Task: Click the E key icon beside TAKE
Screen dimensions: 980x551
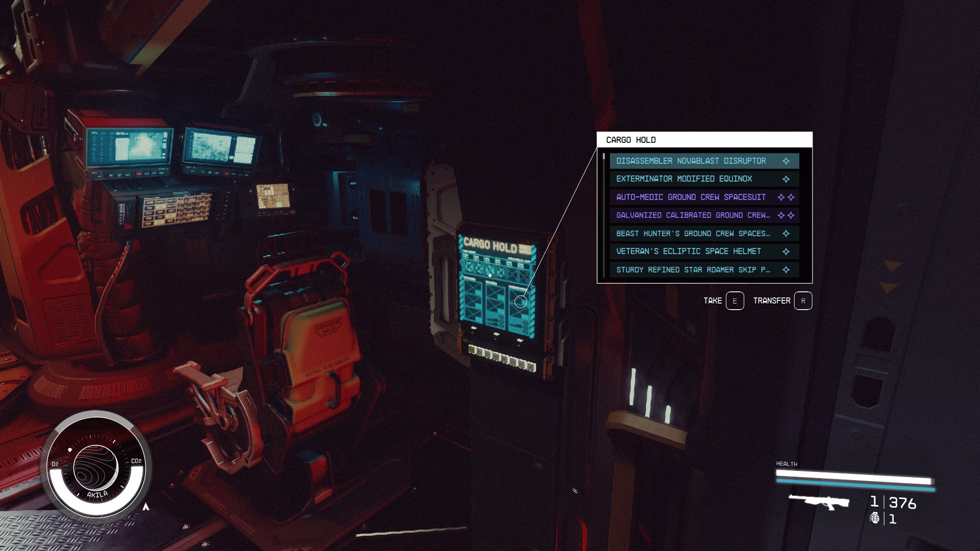Action: pyautogui.click(x=735, y=300)
